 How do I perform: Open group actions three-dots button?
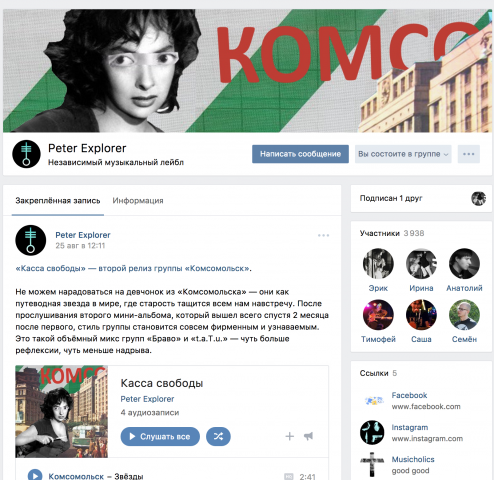[x=468, y=154]
